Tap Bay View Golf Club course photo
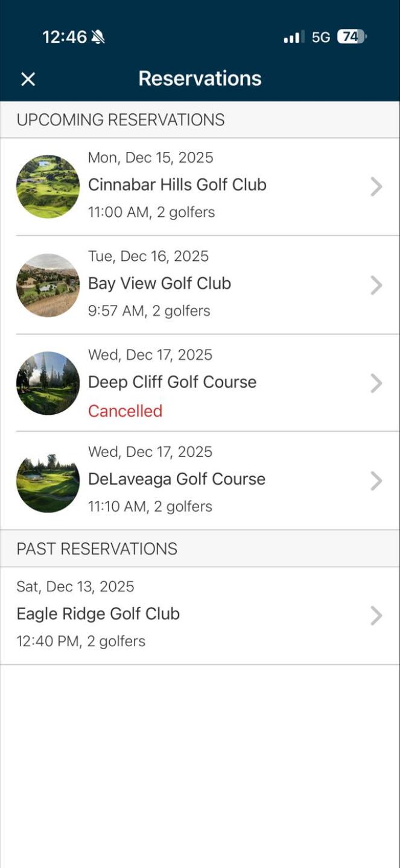 (48, 285)
